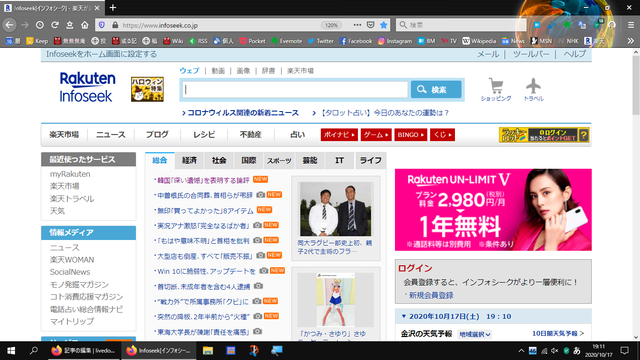This screenshot has width=640, height=360.
Task: Click the red ゲーム button
Action: pos(376,135)
